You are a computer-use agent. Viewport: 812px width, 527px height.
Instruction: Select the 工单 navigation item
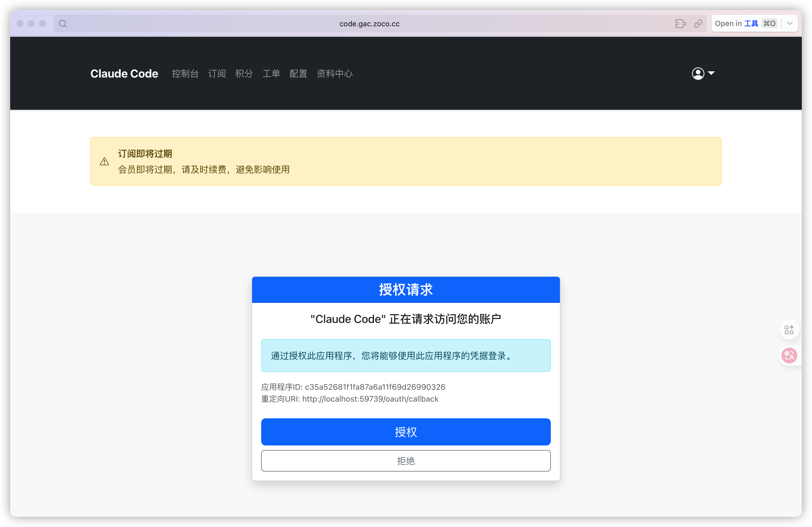point(271,73)
